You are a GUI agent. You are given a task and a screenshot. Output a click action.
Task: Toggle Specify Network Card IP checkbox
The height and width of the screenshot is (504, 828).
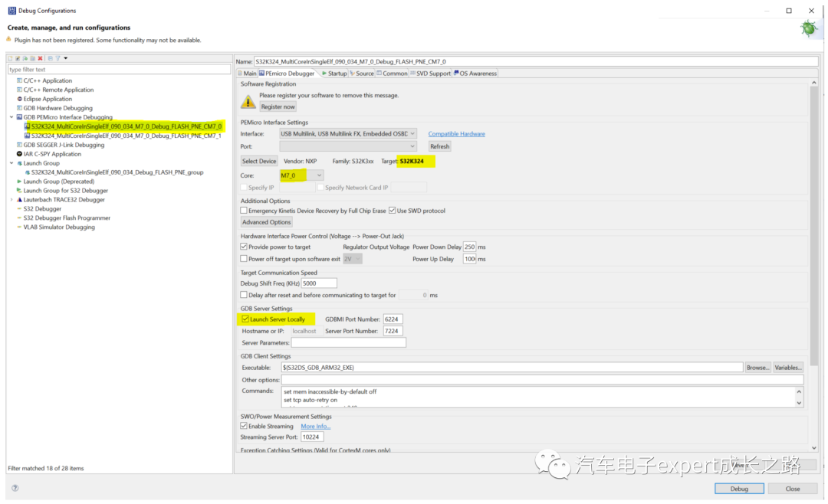coord(320,188)
